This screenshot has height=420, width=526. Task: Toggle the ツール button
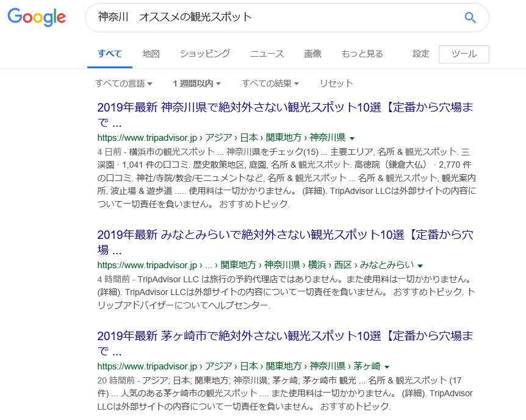(x=464, y=54)
